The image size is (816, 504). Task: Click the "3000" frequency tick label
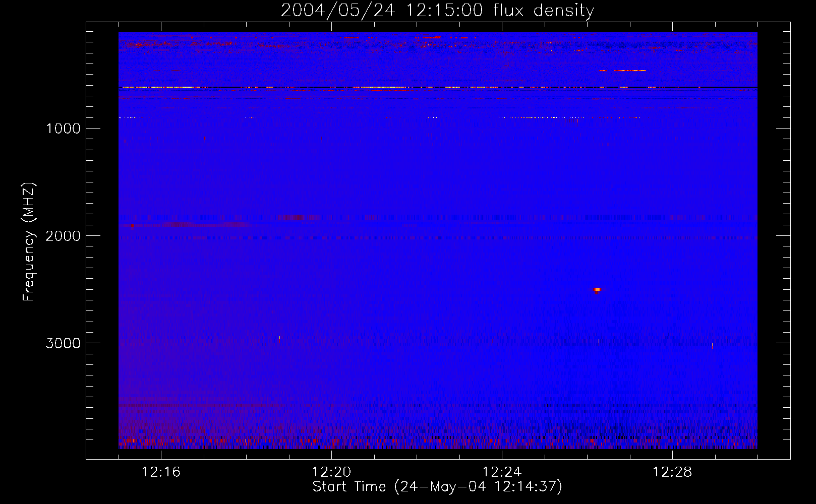pyautogui.click(x=63, y=343)
